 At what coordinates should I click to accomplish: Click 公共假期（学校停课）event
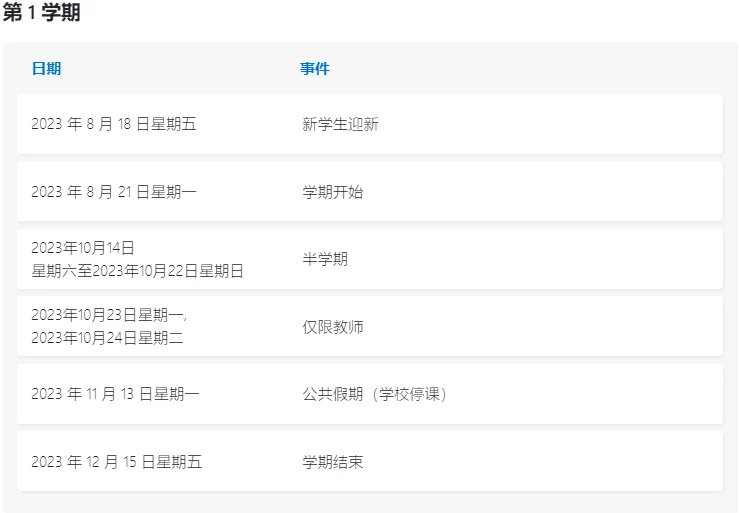pos(375,394)
